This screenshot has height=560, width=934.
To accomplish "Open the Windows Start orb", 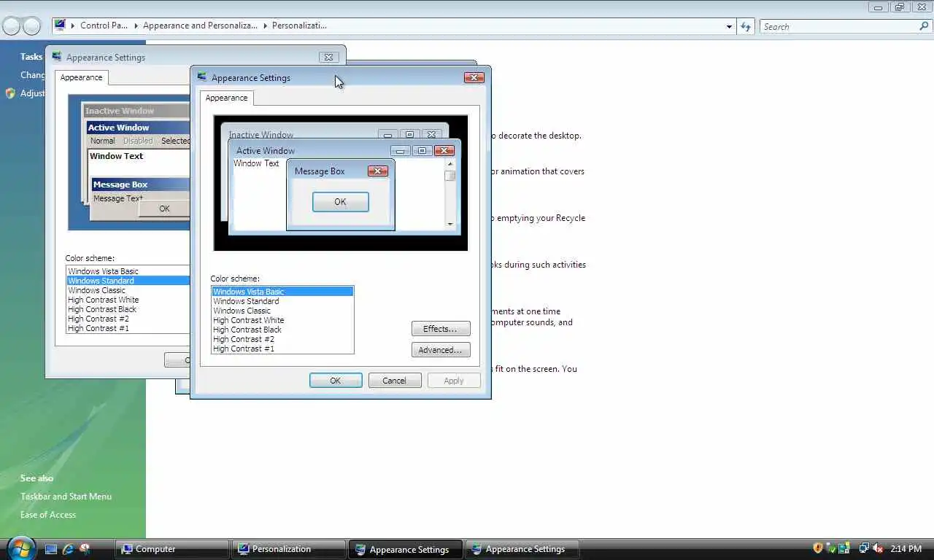I will point(20,548).
